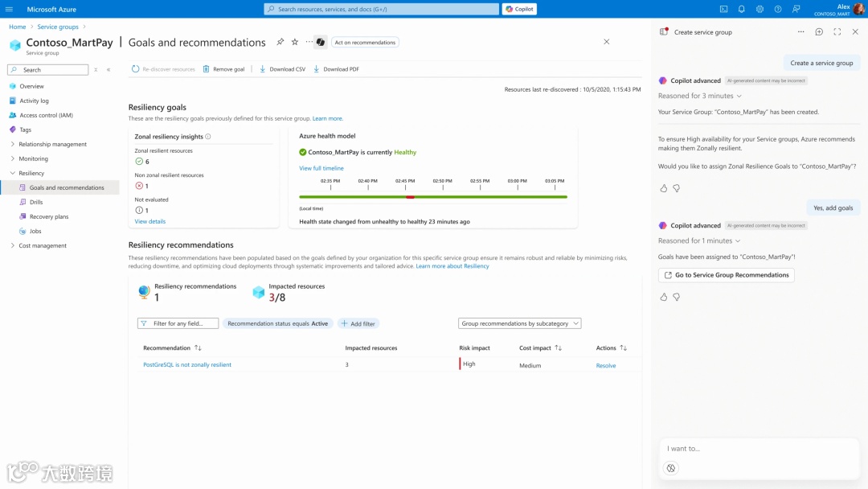
Task: Expand breadcrumb chevron after Service groups
Action: click(84, 27)
